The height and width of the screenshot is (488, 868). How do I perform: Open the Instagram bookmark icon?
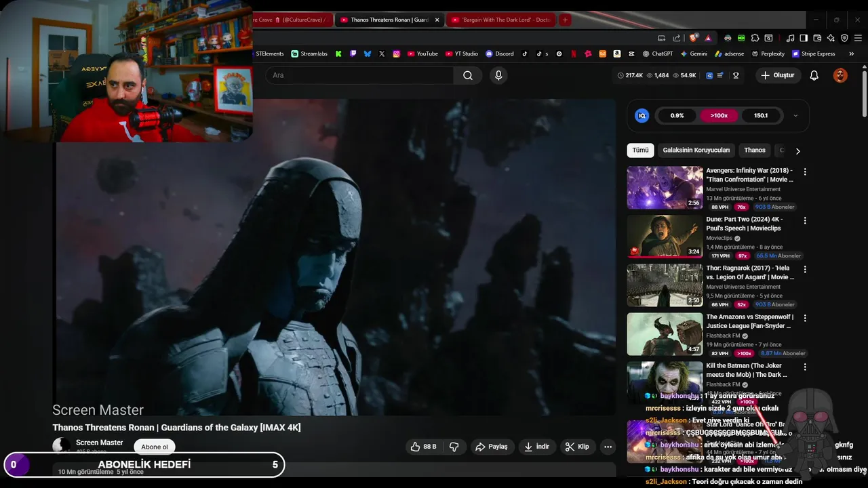point(397,54)
